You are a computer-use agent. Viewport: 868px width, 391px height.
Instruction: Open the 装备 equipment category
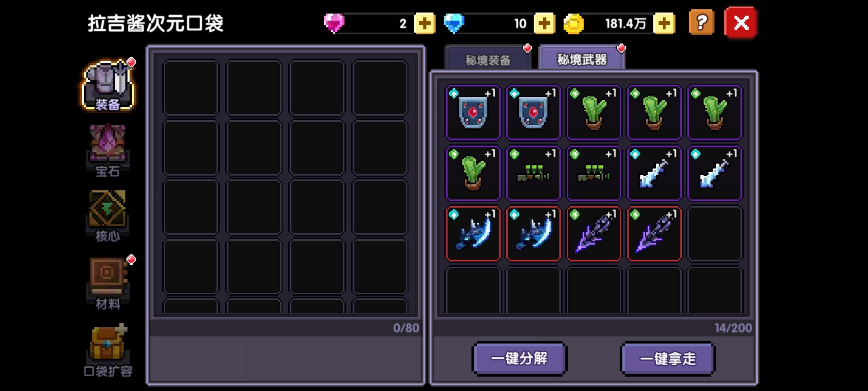pyautogui.click(x=108, y=86)
